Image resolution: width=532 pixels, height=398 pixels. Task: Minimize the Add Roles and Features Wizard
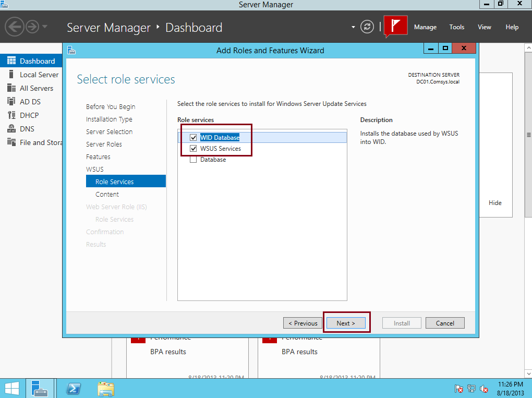pyautogui.click(x=430, y=49)
